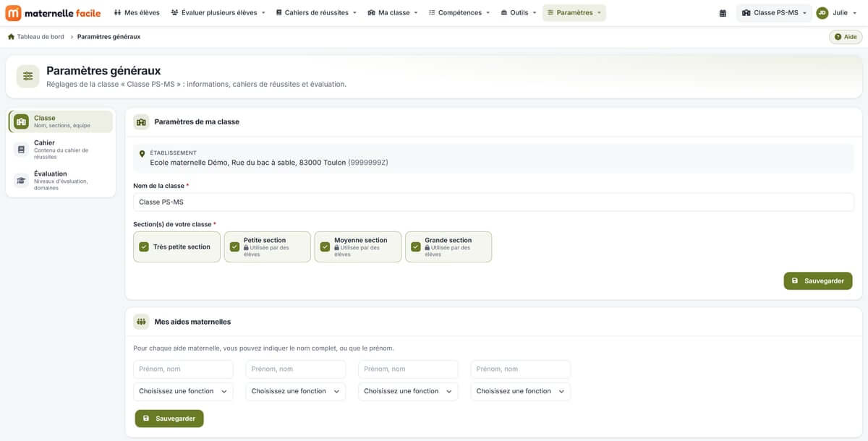
Task: Open the Classe PS-MS class selector
Action: pos(774,13)
